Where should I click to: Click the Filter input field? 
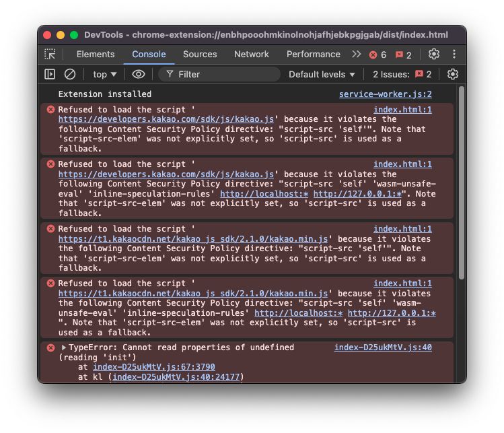click(x=219, y=74)
